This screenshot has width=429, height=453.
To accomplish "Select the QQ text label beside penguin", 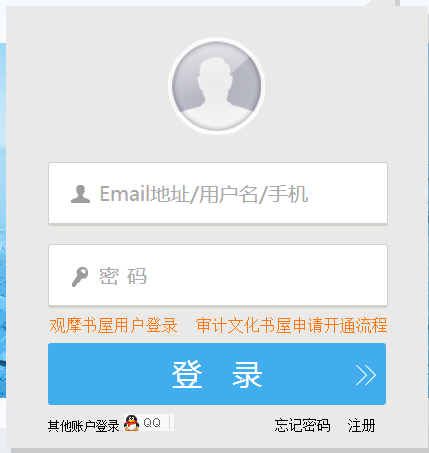I will tap(152, 423).
